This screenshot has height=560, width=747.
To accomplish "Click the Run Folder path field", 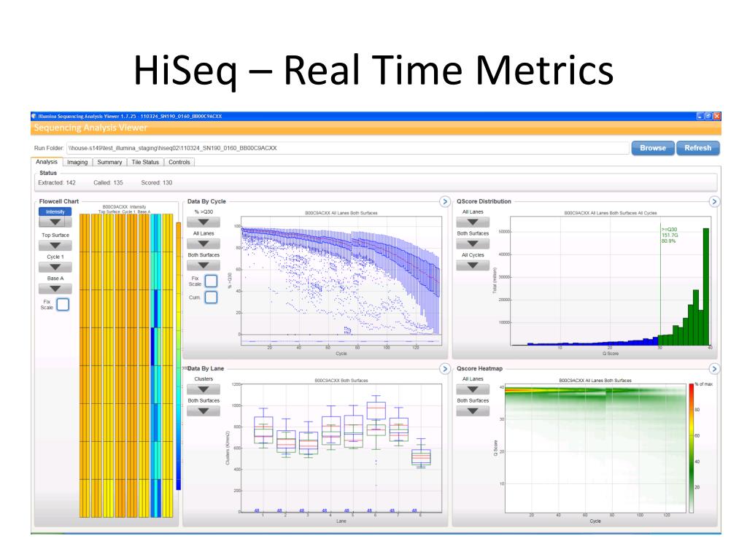I will tap(347, 148).
